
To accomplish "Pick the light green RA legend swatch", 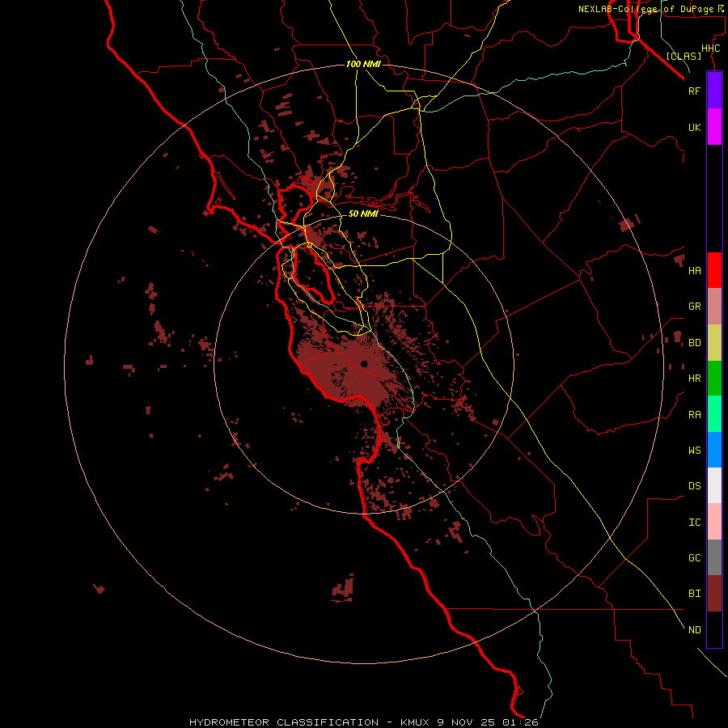I will [x=714, y=414].
